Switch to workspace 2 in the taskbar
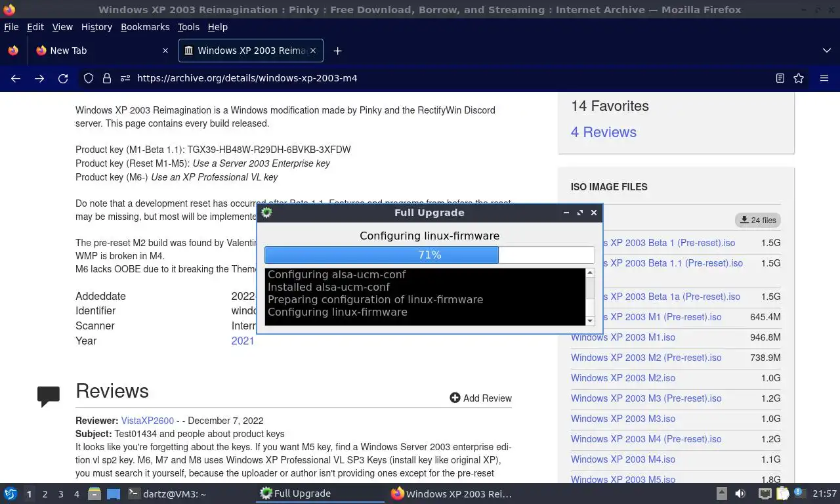The height and width of the screenshot is (504, 840). tap(45, 494)
